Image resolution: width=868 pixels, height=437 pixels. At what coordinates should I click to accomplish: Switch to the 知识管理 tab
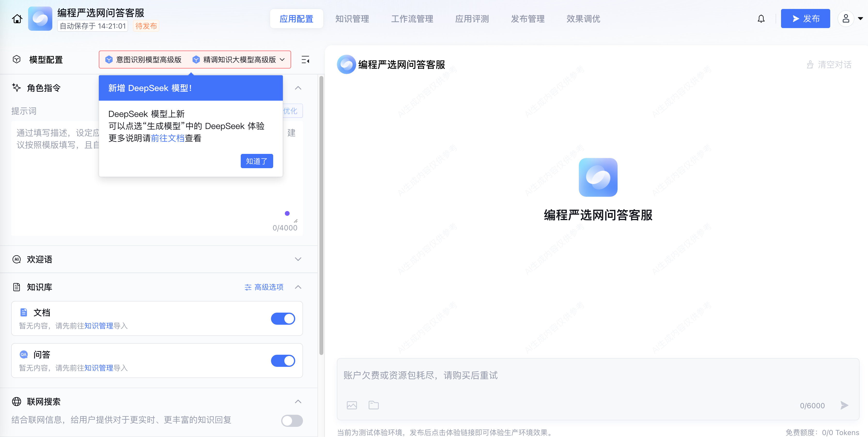pyautogui.click(x=352, y=19)
